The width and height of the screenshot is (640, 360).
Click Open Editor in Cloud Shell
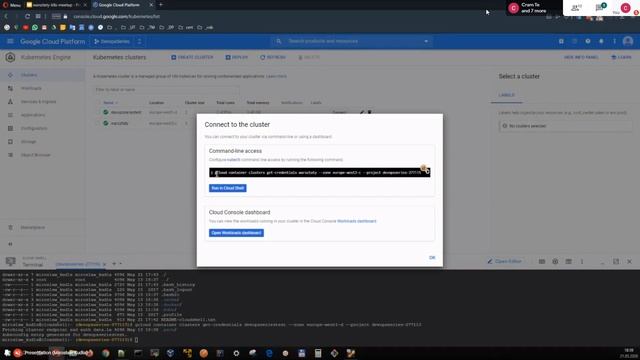504,261
